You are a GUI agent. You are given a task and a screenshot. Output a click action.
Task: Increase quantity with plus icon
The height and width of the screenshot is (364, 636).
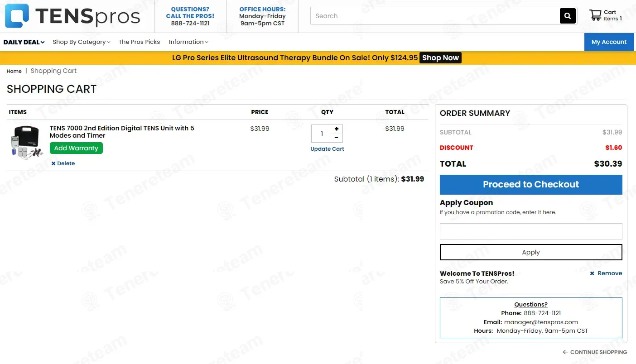337,129
